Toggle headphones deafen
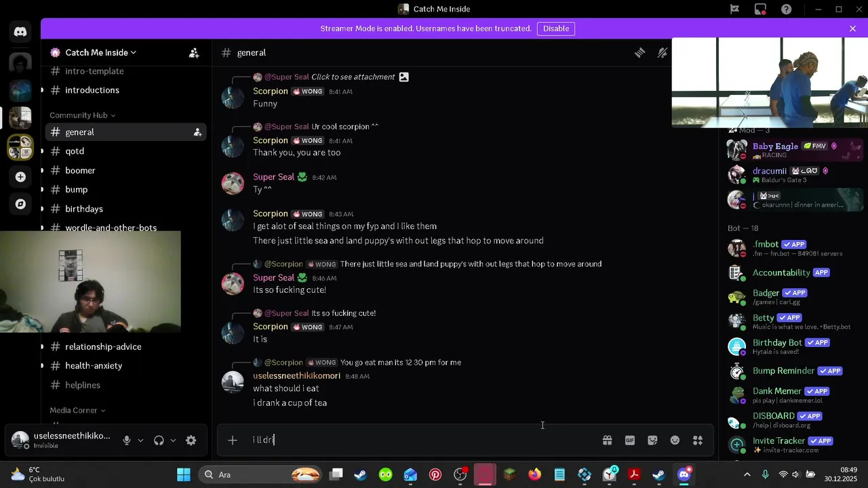868x488 pixels. (x=159, y=441)
